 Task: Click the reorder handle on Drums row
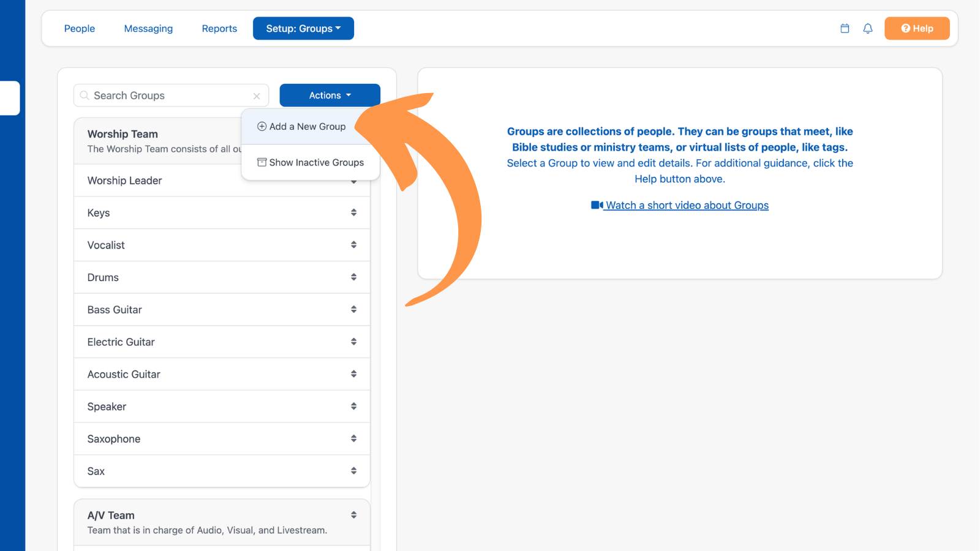click(x=353, y=277)
